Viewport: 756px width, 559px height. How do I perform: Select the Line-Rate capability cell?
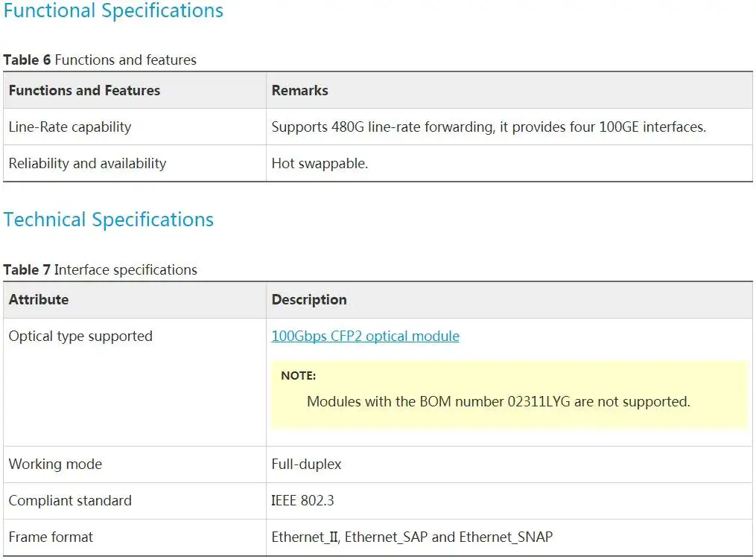[x=70, y=127]
